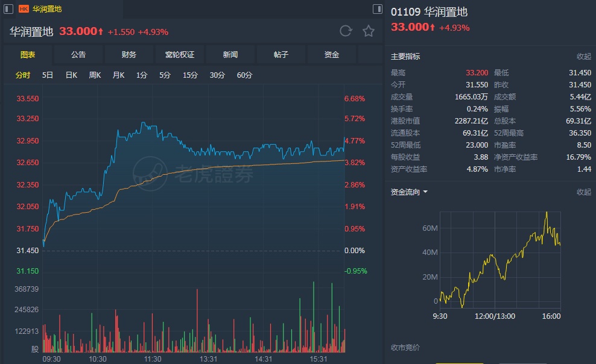Click the 收市竞价 section label
This screenshot has height=364, width=596.
(405, 348)
